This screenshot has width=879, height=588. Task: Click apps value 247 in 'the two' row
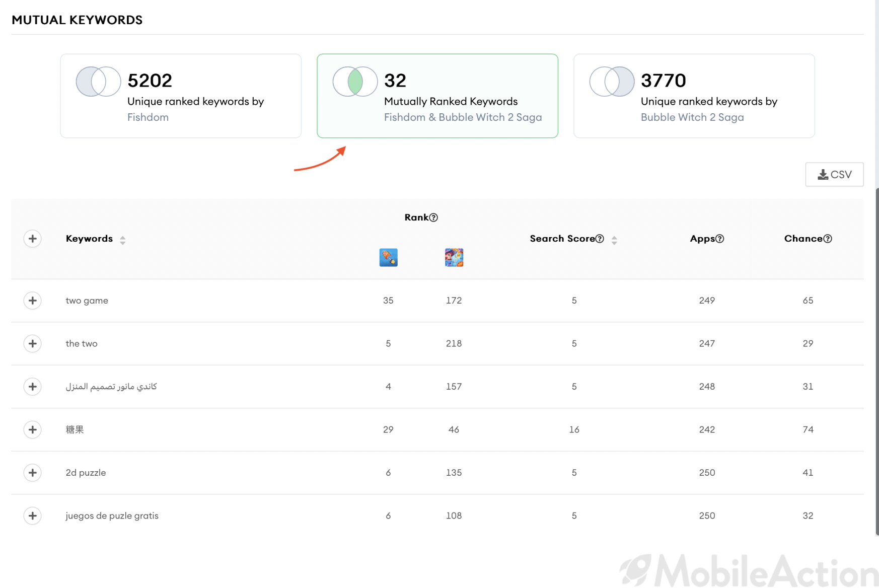[707, 343]
